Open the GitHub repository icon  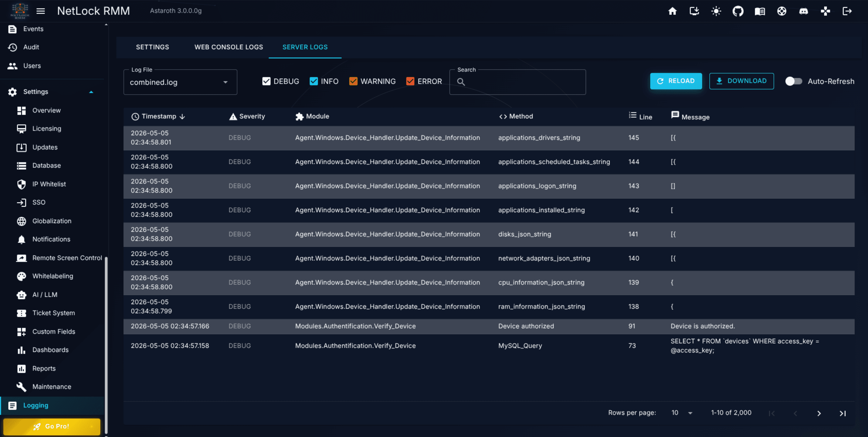click(x=738, y=11)
